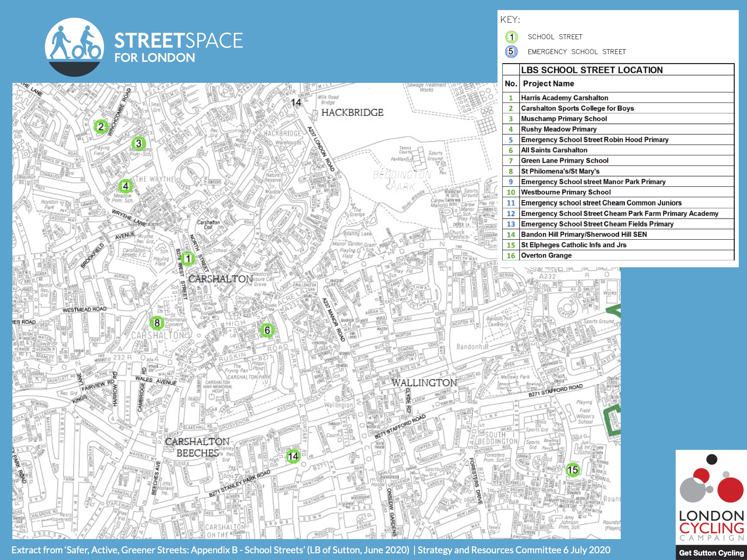Select St Philomena's marker number 8

coord(157,323)
